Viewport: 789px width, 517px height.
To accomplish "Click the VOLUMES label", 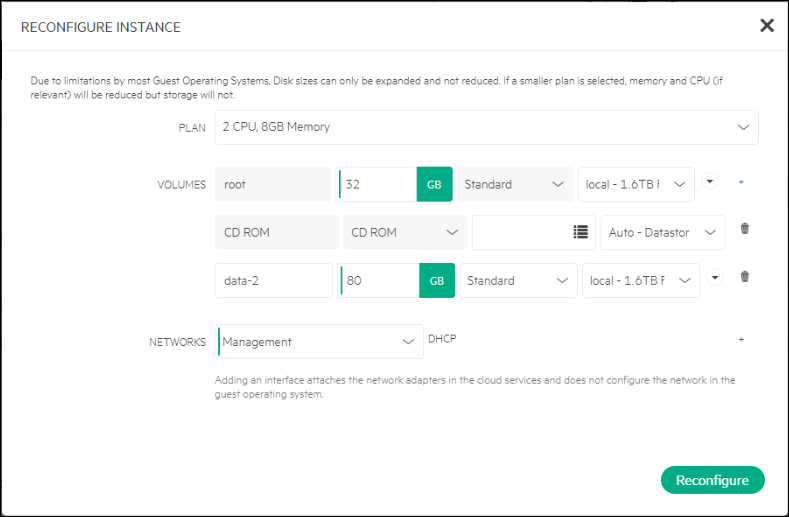I will pos(181,185).
